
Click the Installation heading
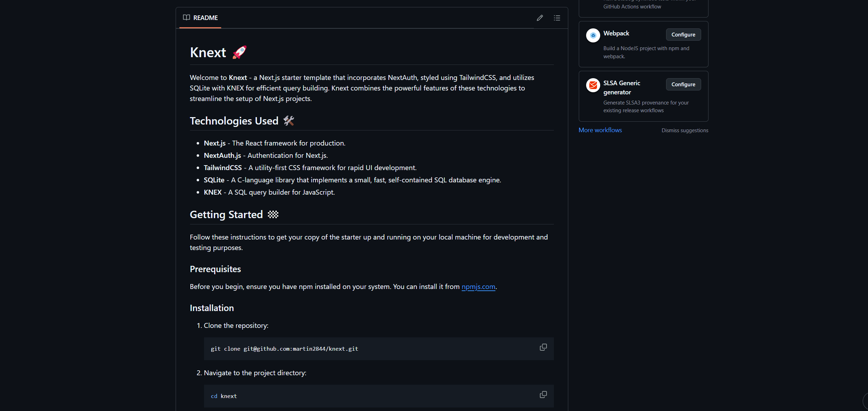click(x=212, y=308)
